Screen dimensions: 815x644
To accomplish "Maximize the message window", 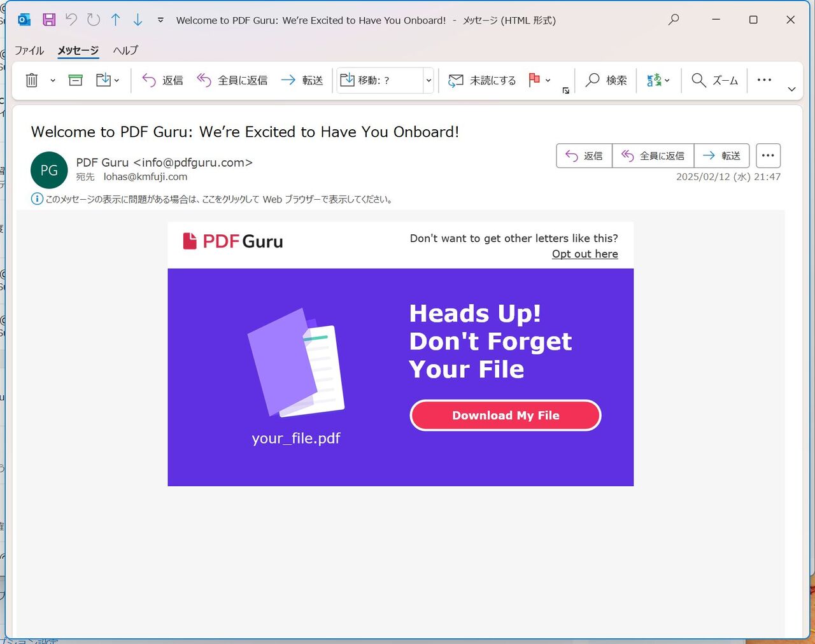I will click(753, 20).
